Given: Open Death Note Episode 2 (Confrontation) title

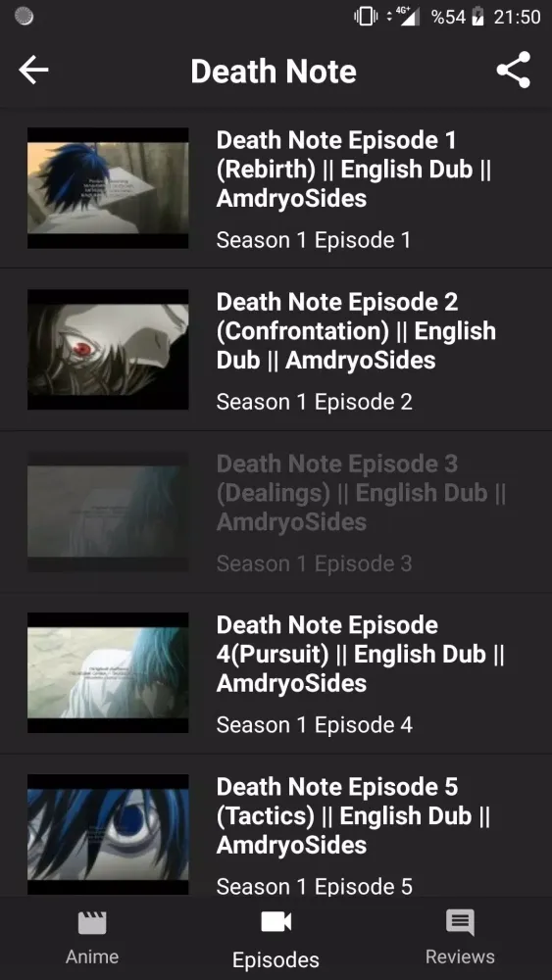Looking at the screenshot, I should (x=356, y=330).
